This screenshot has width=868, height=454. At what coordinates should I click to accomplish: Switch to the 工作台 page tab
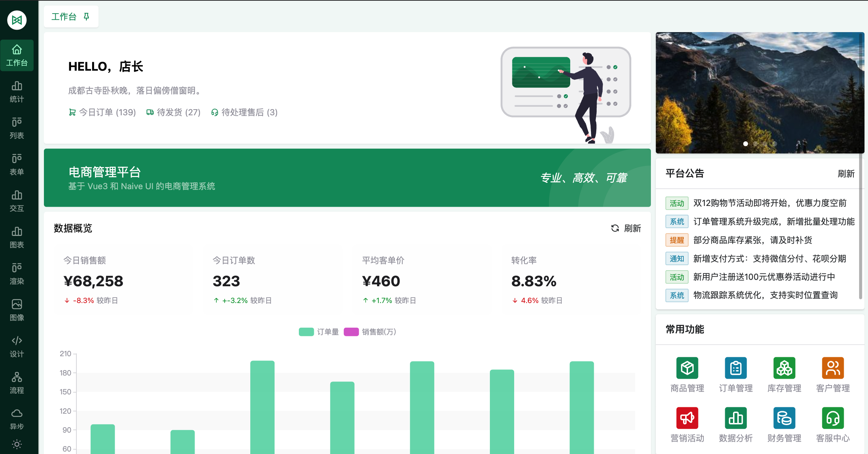pos(64,16)
